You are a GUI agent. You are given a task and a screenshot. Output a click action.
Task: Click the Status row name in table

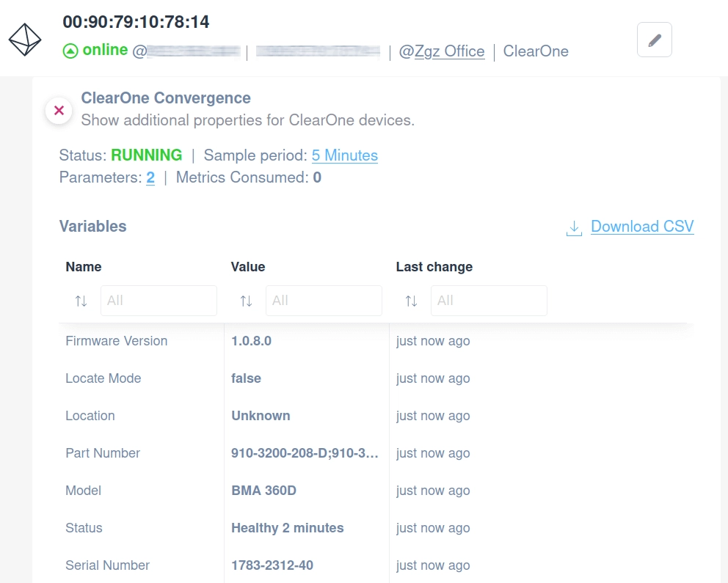point(84,528)
